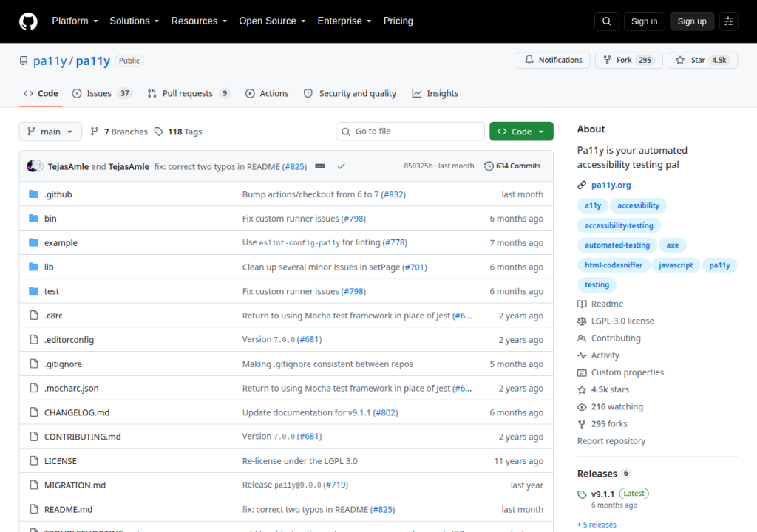Expand the Resources menu
Screen dimensions: 757x532
pos(199,21)
